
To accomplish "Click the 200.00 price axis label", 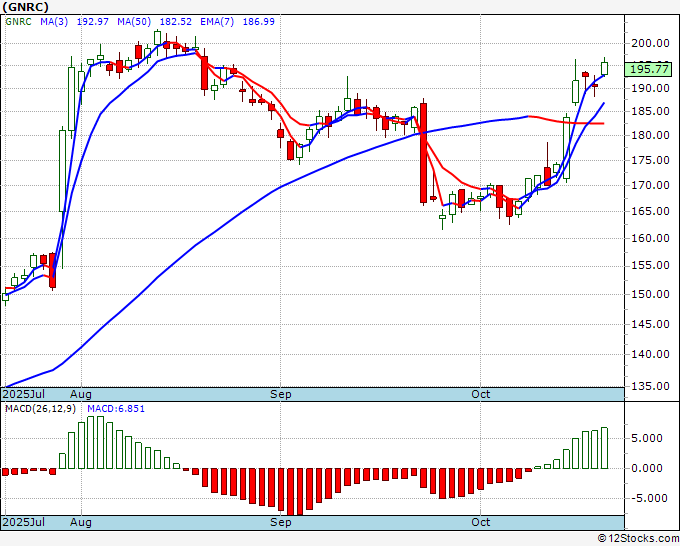I will pos(650,43).
